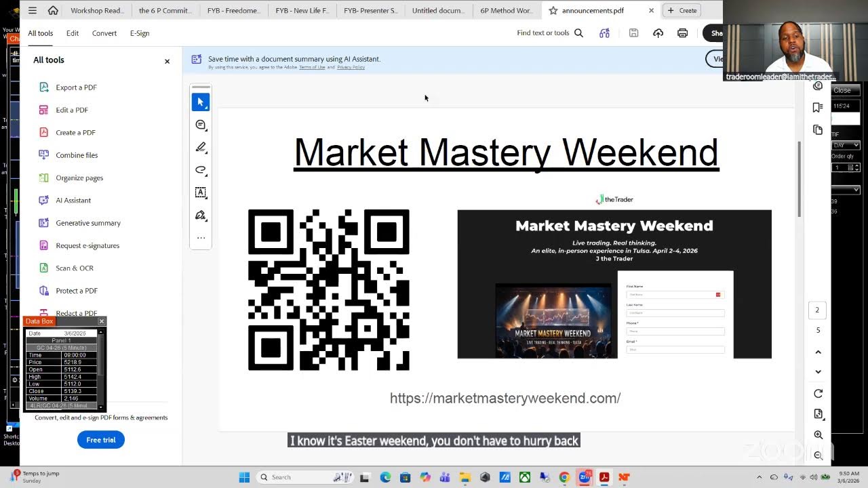The width and height of the screenshot is (868, 488).
Task: Switch to the 6 P Commit... tab
Action: point(165,10)
